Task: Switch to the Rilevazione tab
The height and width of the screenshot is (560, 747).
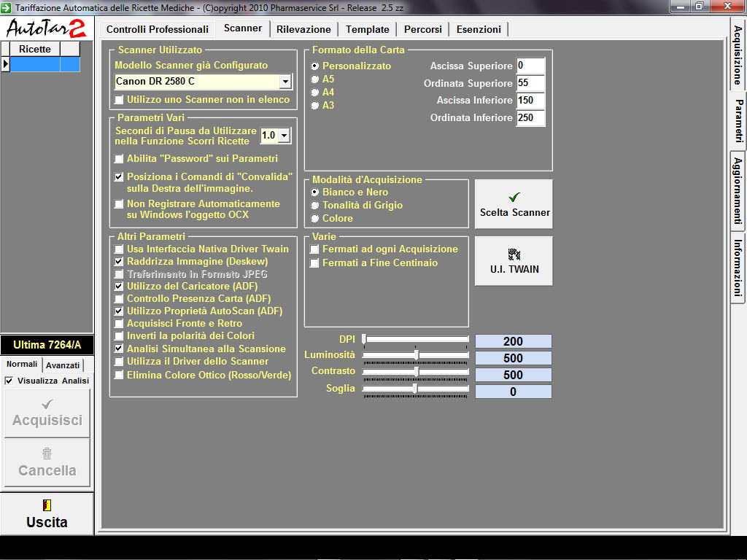Action: (x=303, y=29)
